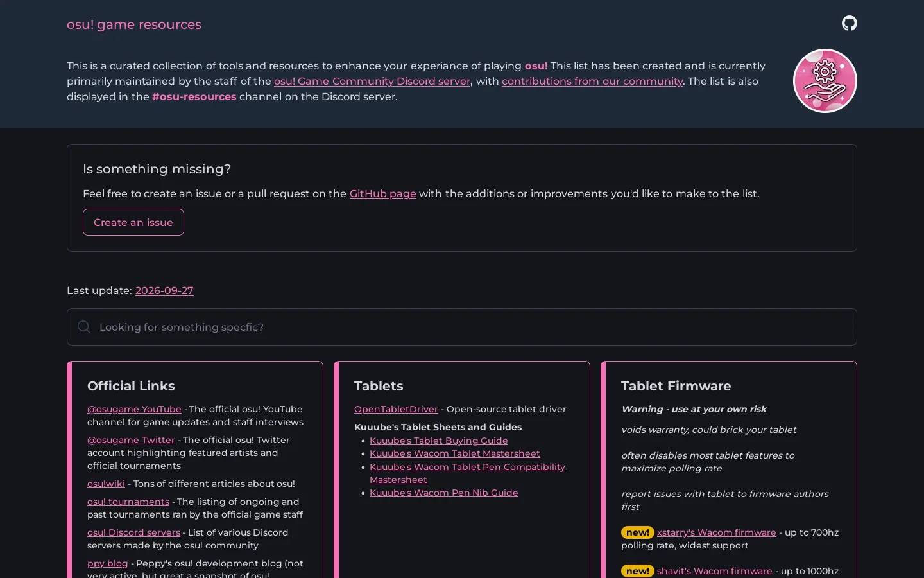This screenshot has height=578, width=924.
Task: Click new! badge beside xstarry's firmware
Action: click(x=637, y=532)
